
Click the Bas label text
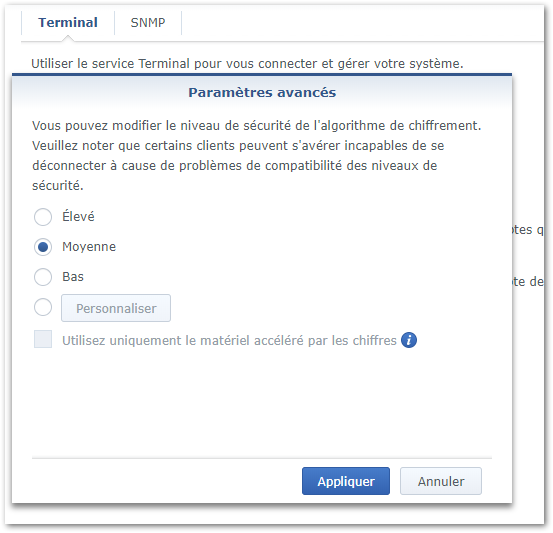[x=73, y=277]
